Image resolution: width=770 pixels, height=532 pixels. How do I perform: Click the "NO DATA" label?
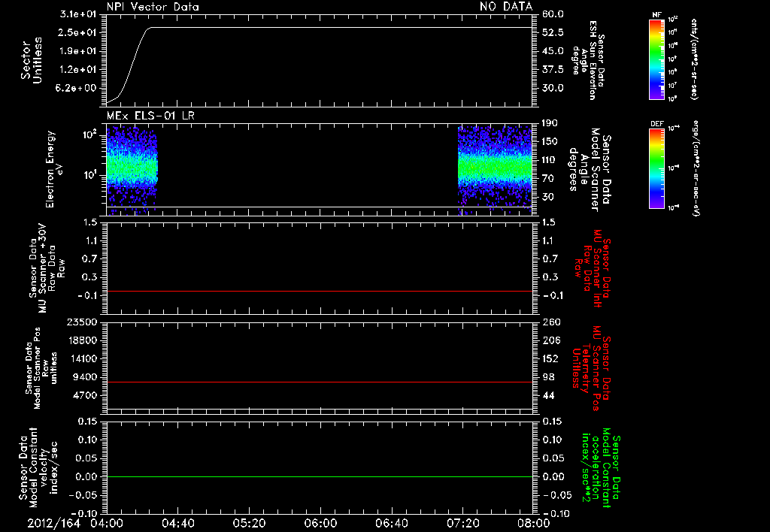pos(506,7)
